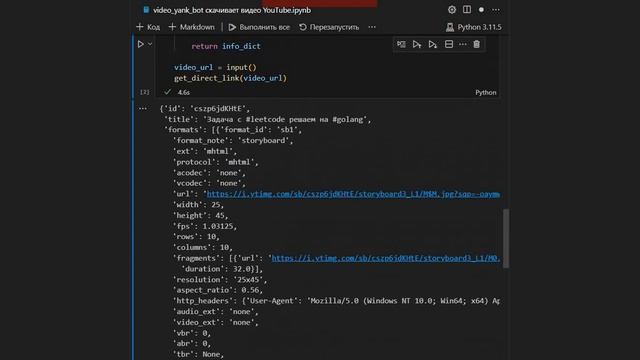Click the 4.6s execution time indicator
The image size is (640, 360).
click(x=184, y=93)
